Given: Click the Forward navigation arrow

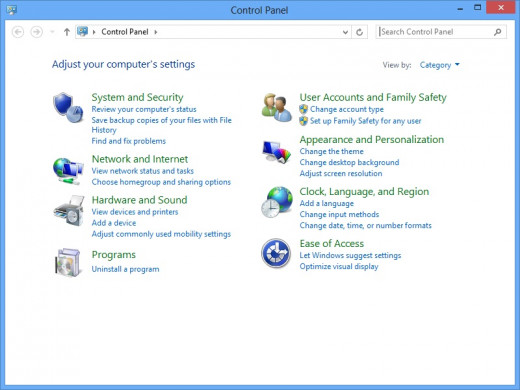Looking at the screenshot, I should click(x=36, y=32).
